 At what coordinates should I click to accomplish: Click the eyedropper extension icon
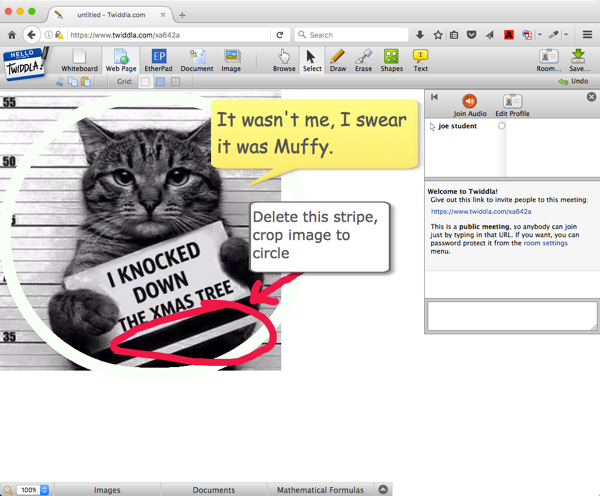tap(553, 35)
